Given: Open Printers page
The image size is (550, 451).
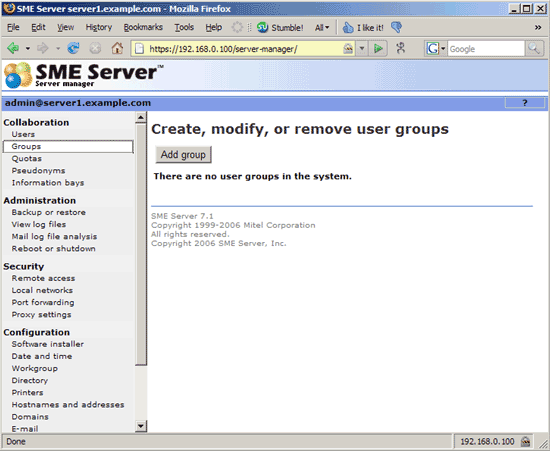Looking at the screenshot, I should point(27,392).
